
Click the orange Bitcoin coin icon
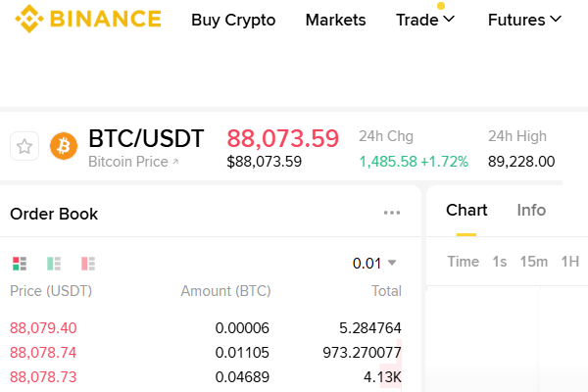[x=64, y=147]
